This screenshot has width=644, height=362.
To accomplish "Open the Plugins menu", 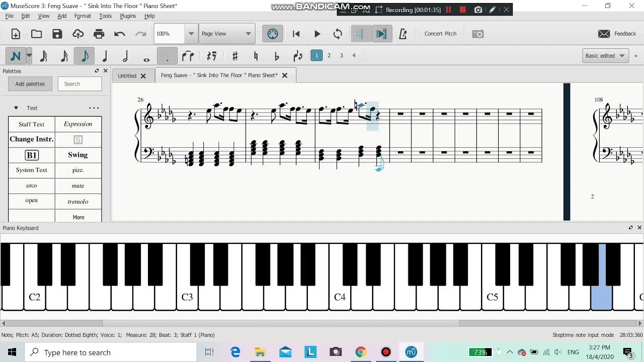I will 128,16.
